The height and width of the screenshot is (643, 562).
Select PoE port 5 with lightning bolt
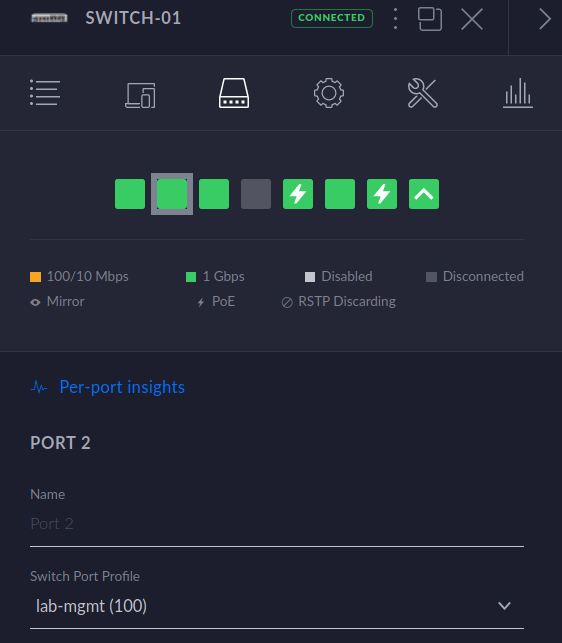pos(298,194)
